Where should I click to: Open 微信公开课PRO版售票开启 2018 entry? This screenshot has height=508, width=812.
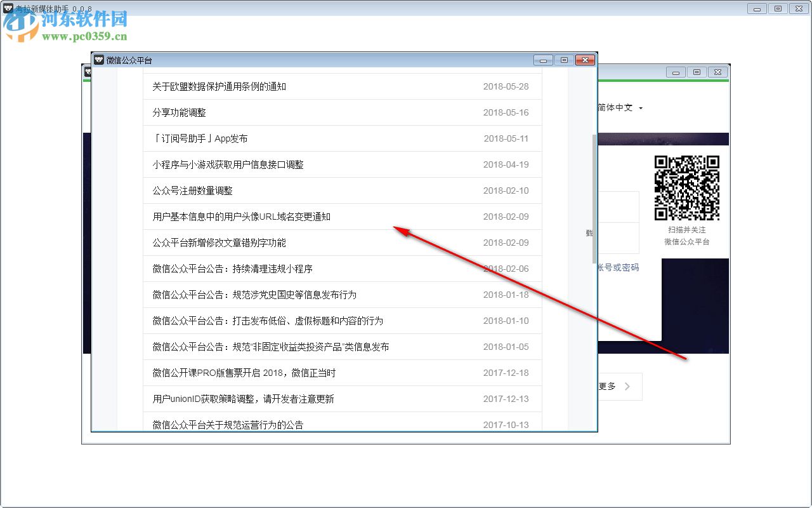pos(244,373)
